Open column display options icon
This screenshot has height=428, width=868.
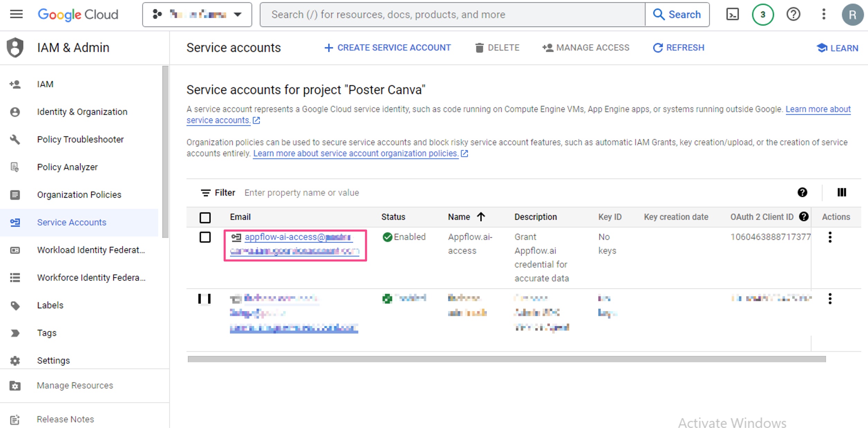pos(842,193)
